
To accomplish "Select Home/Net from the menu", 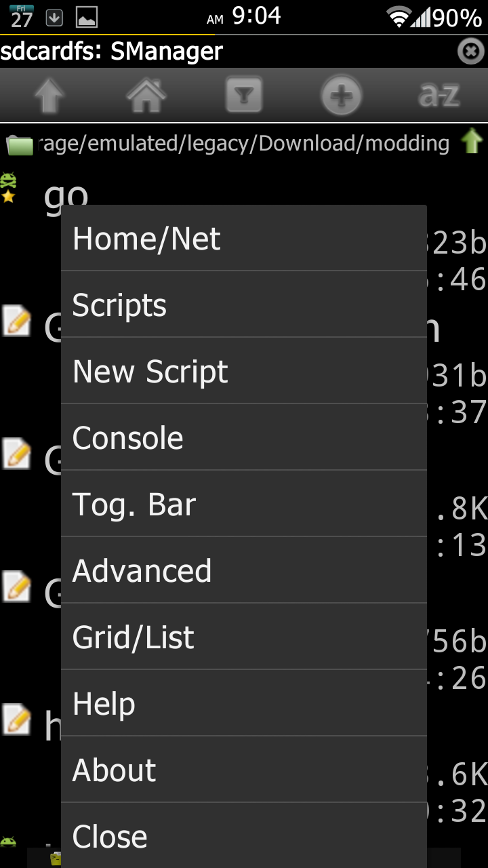I will (x=244, y=239).
